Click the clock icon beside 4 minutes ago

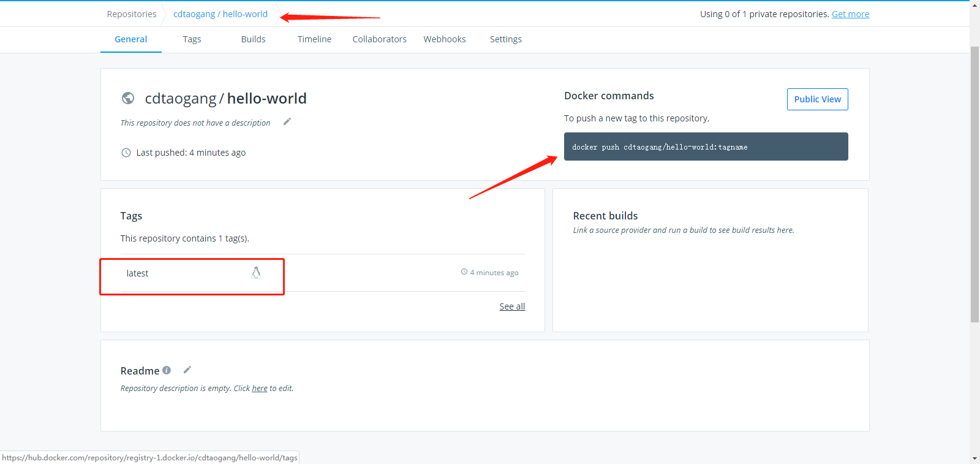pyautogui.click(x=464, y=272)
